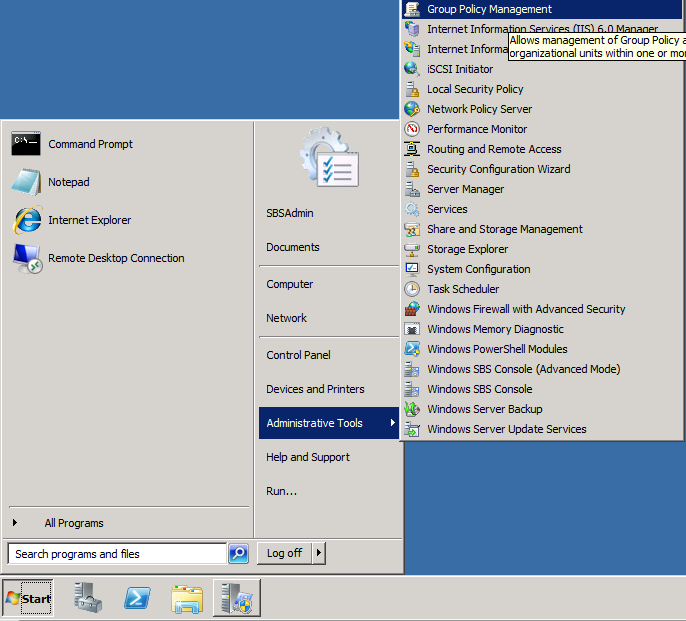Open Notepad from its notepad icon
The height and width of the screenshot is (621, 686).
click(26, 182)
